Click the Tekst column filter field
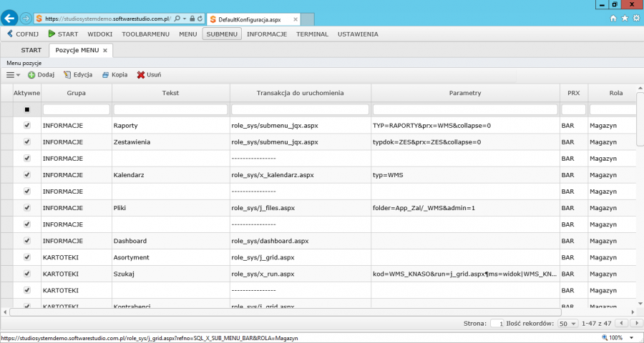The width and height of the screenshot is (644, 343). click(x=170, y=109)
